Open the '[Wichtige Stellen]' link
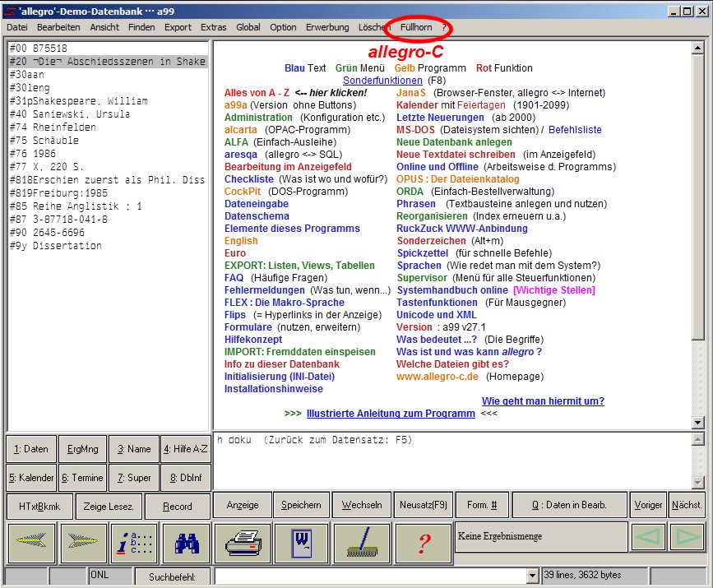 pyautogui.click(x=553, y=290)
